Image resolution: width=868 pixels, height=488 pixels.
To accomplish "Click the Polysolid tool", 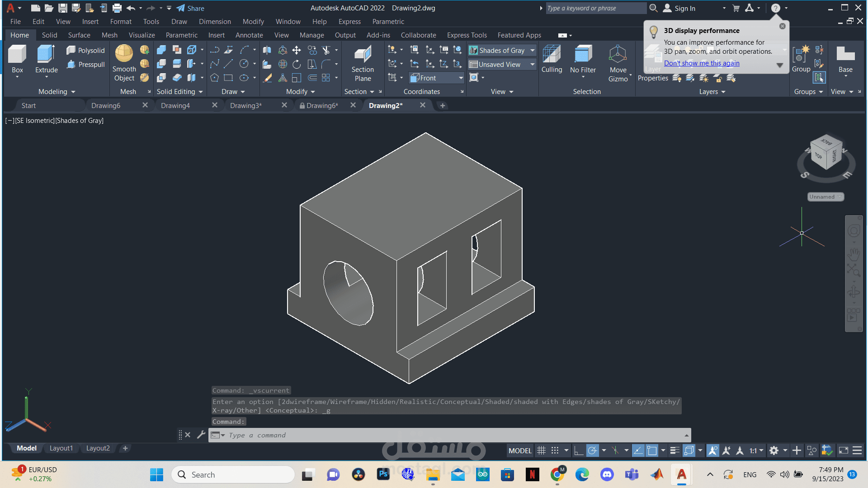I will (x=86, y=51).
